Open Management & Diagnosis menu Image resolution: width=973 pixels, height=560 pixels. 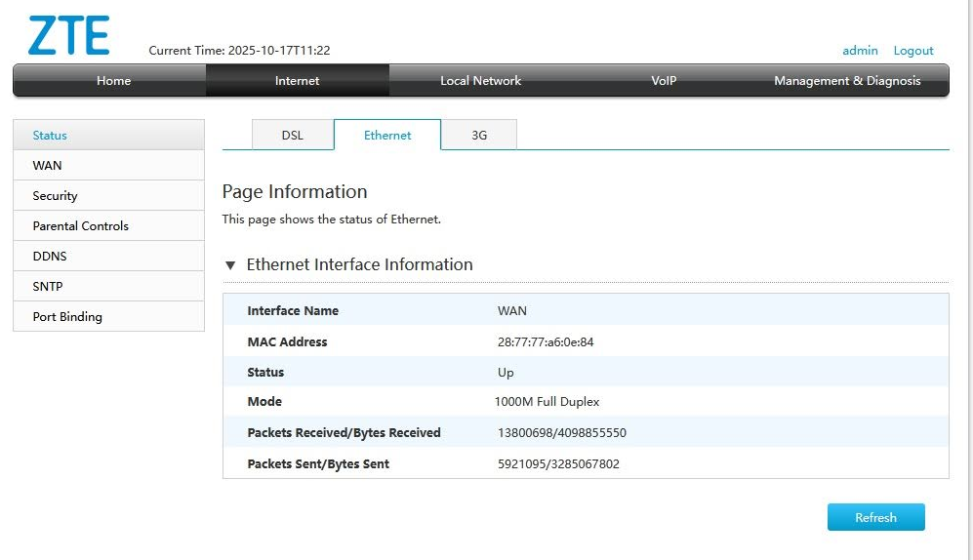pyautogui.click(x=846, y=81)
